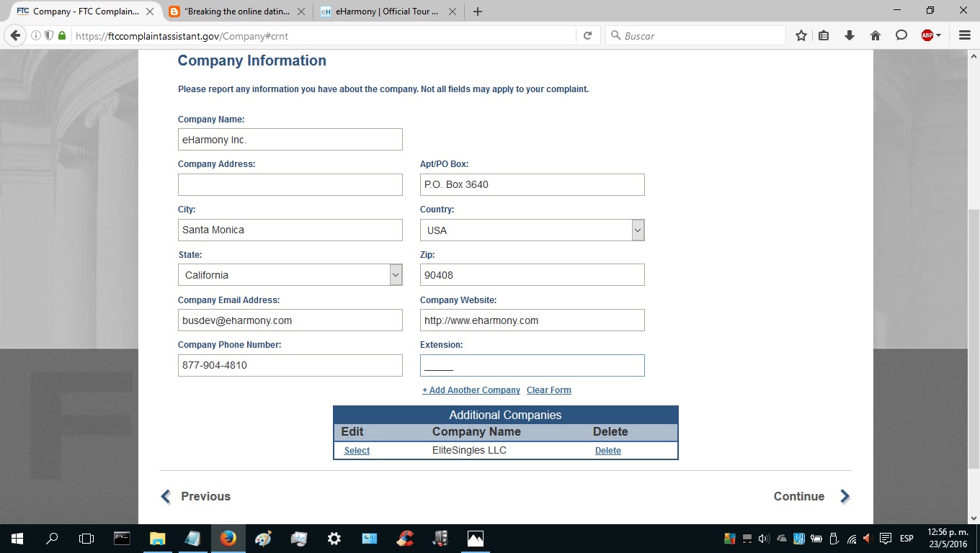980x553 pixels.
Task: Click the browser URL address bar
Action: (324, 35)
